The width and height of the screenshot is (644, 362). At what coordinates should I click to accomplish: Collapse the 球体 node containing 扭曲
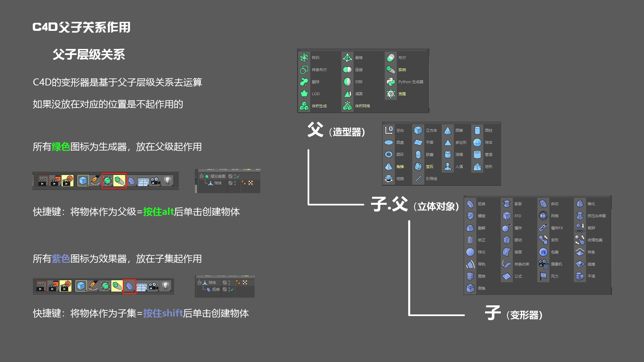coord(199,283)
